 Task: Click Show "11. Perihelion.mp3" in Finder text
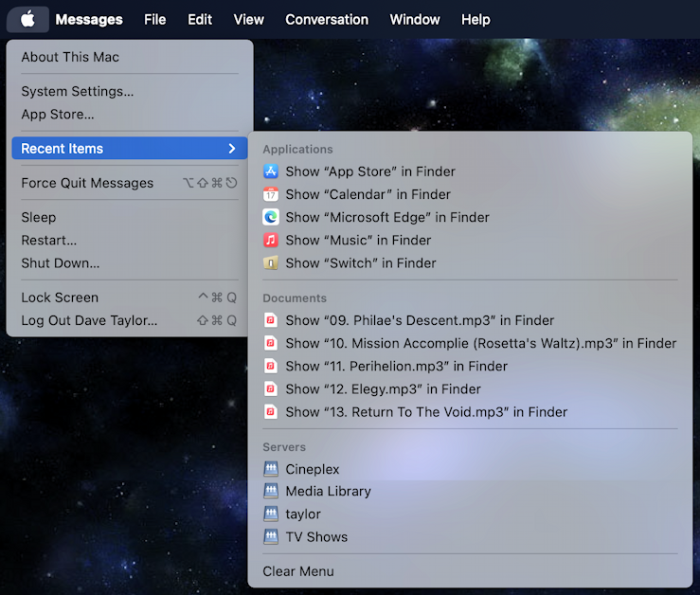(397, 366)
